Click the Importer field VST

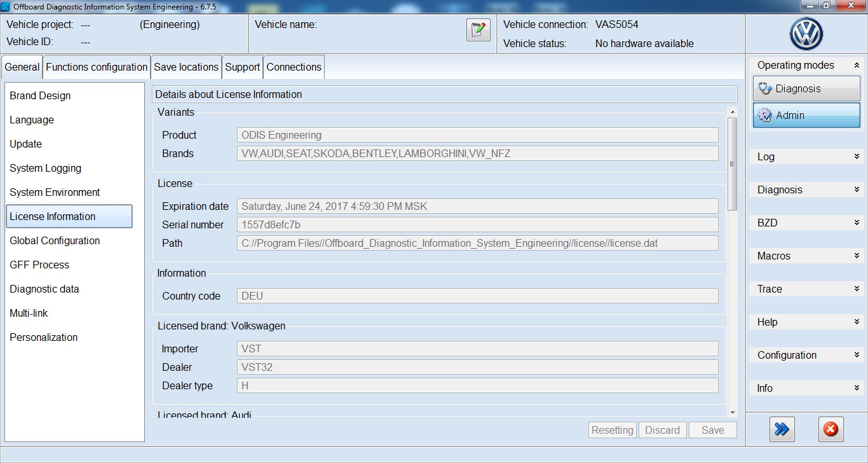478,349
